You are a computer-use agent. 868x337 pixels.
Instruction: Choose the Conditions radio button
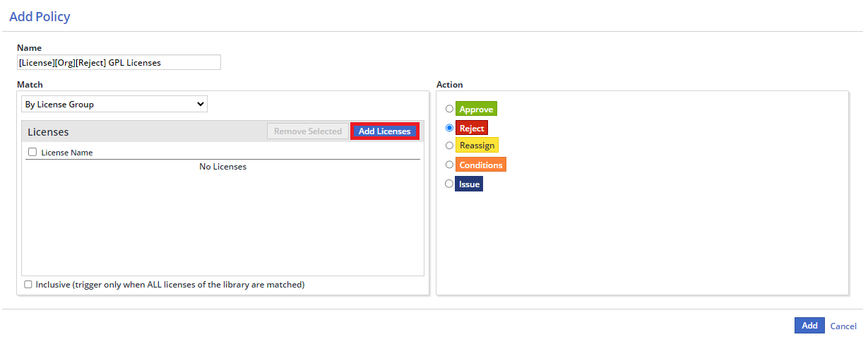click(x=449, y=165)
